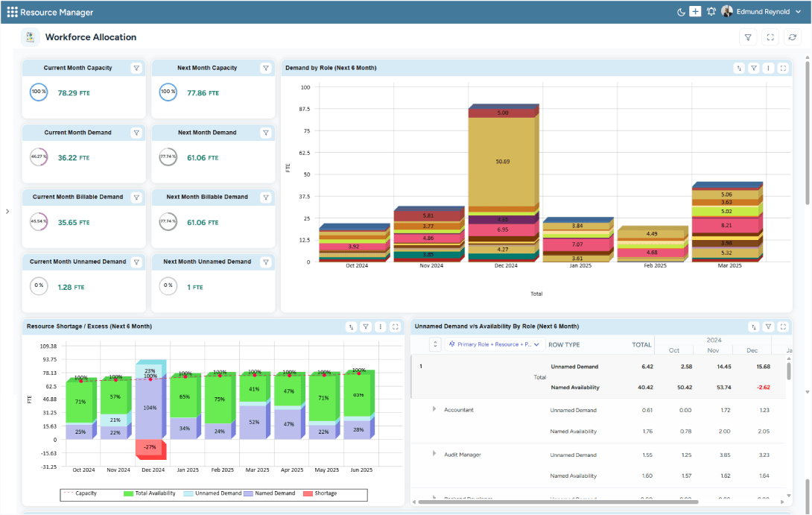
Task: Click the Oct column header
Action: tap(673, 350)
